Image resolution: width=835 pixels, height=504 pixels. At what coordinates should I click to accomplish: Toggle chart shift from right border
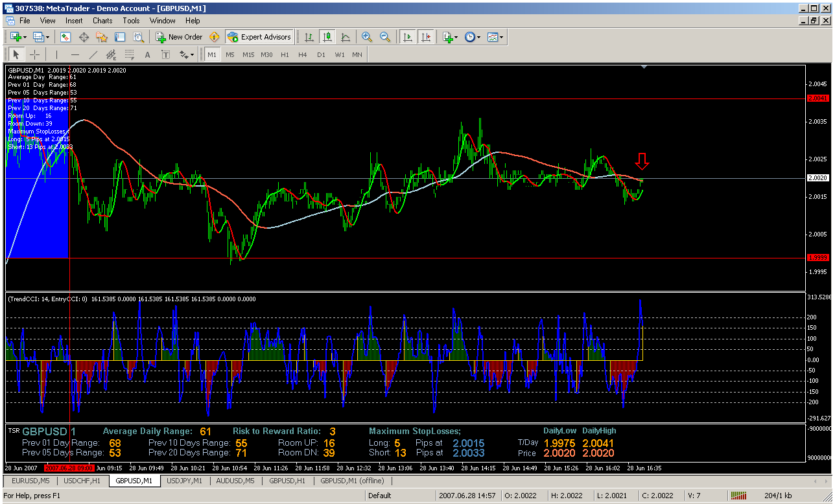coord(426,37)
